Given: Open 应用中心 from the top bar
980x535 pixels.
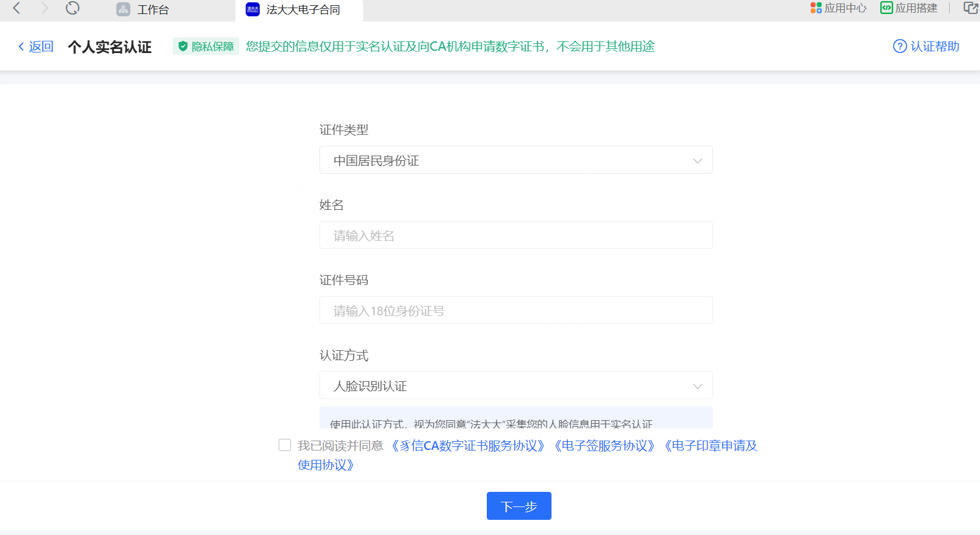Looking at the screenshot, I should tap(838, 8).
